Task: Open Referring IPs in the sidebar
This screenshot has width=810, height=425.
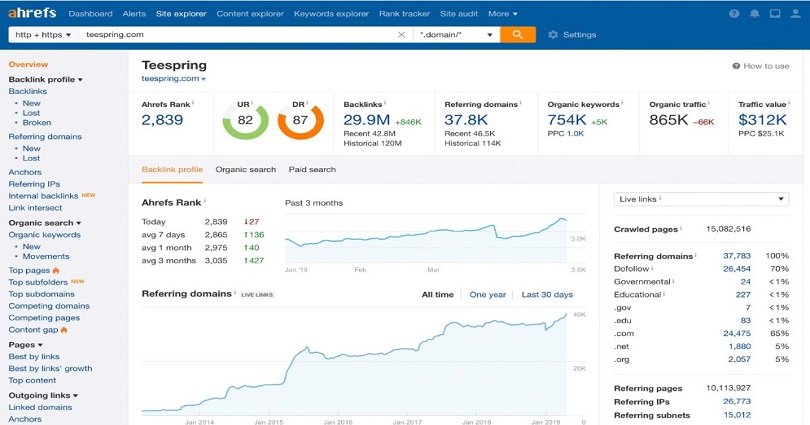Action: coord(34,184)
